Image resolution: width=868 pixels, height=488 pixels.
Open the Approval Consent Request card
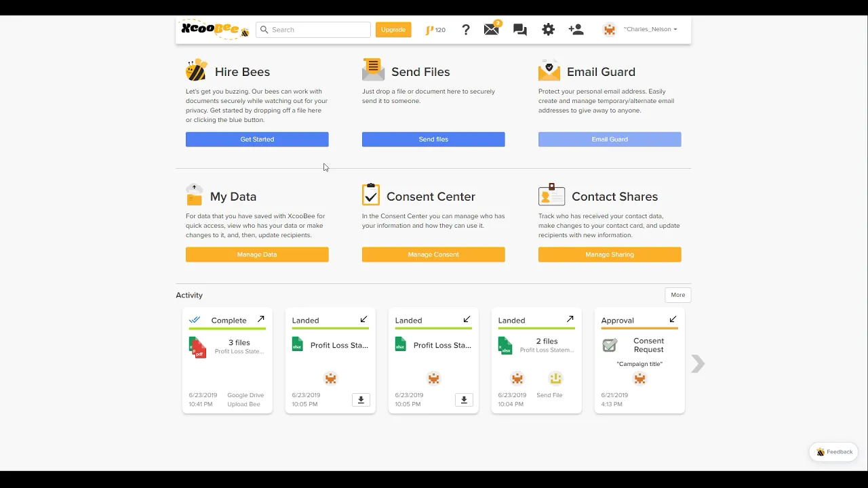point(639,361)
